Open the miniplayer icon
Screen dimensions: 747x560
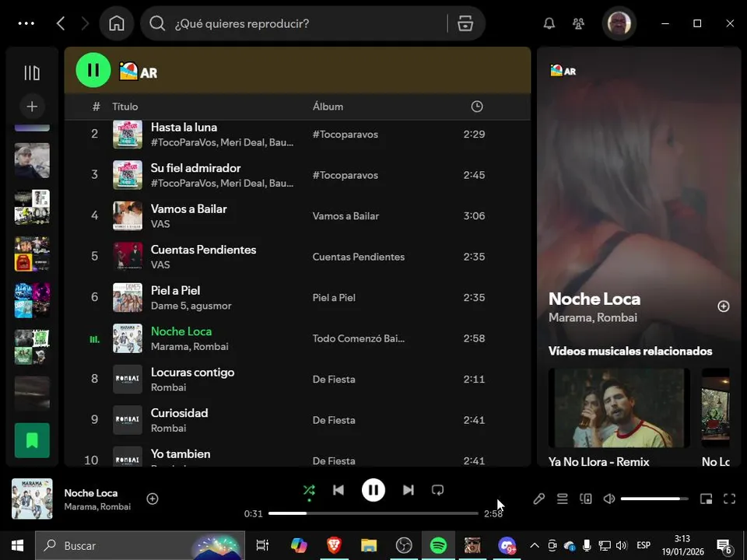click(x=706, y=499)
